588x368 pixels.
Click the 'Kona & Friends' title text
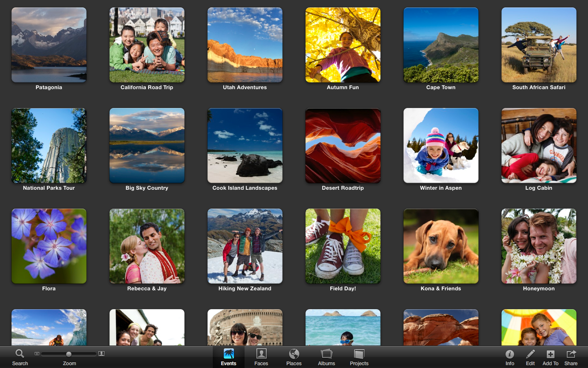tap(441, 289)
